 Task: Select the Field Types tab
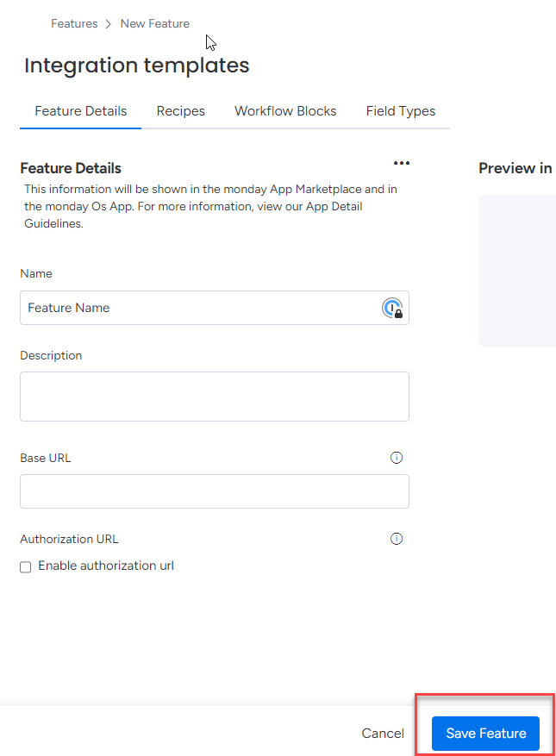401,111
